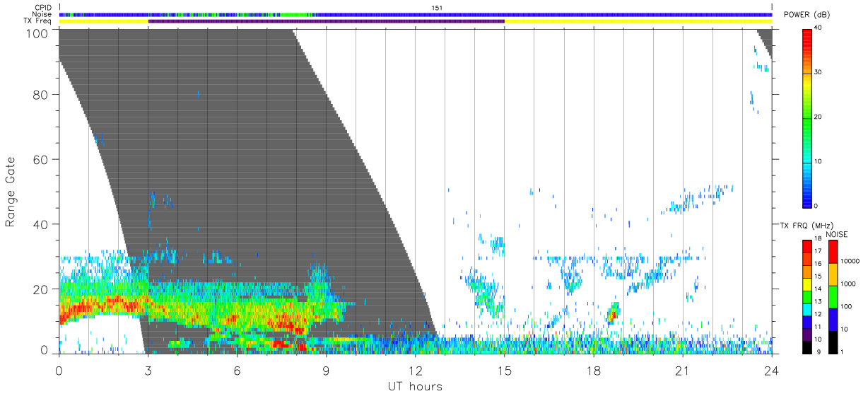
Task: Pick the 18 label on TX FRQ scale
Action: (x=818, y=239)
